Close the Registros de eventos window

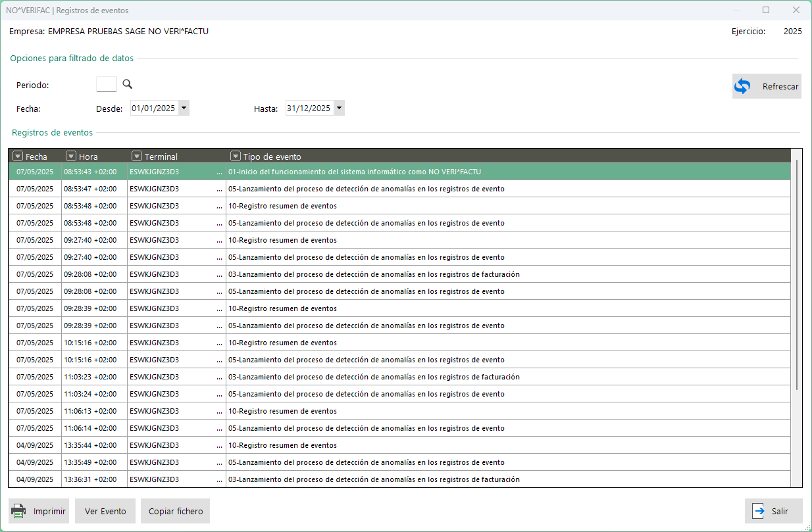click(796, 10)
